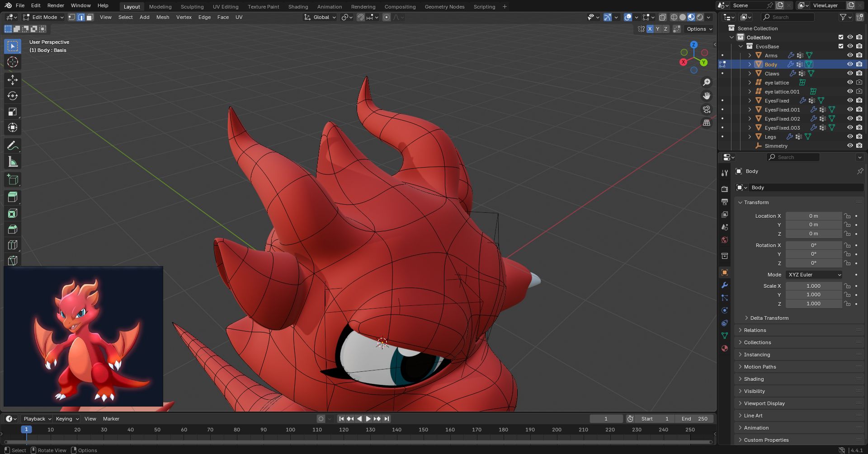Hide the Legs object in viewport
The width and height of the screenshot is (868, 454).
tap(850, 136)
